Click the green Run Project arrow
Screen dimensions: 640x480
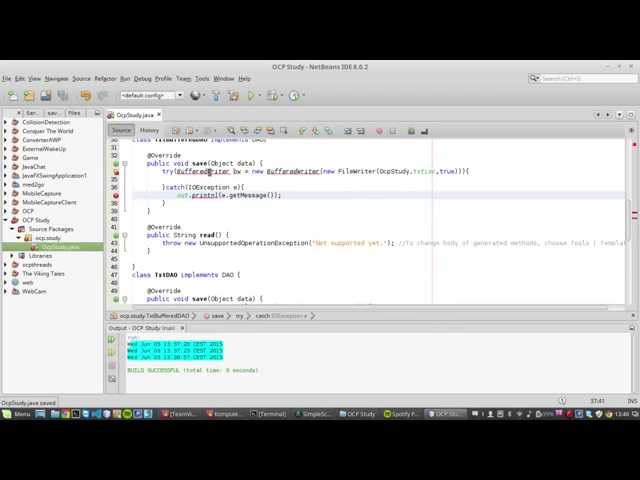251,96
